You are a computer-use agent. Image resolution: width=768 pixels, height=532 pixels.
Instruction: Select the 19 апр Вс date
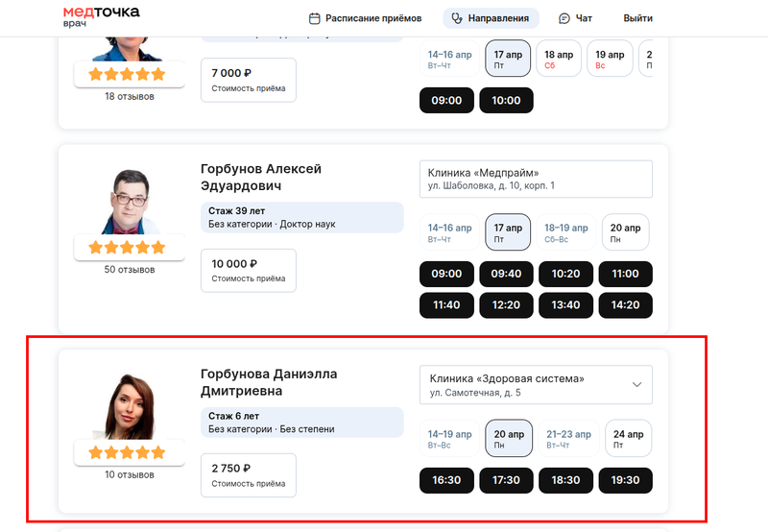coord(610,59)
